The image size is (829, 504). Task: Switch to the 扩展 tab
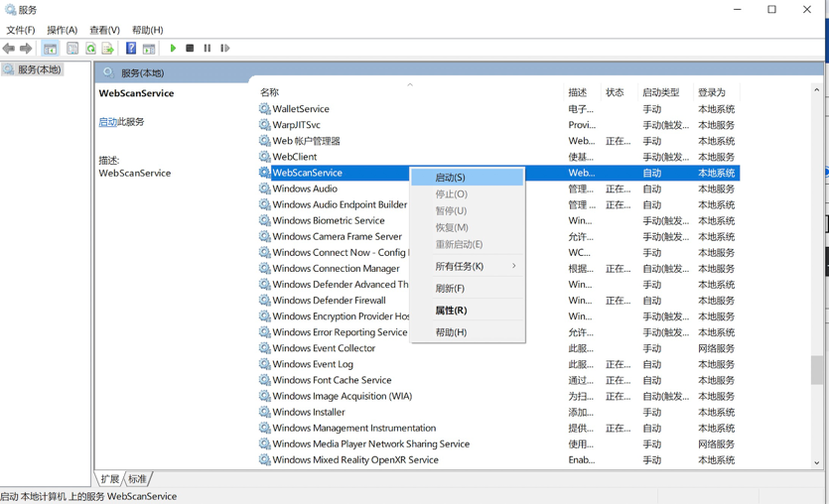(x=110, y=479)
